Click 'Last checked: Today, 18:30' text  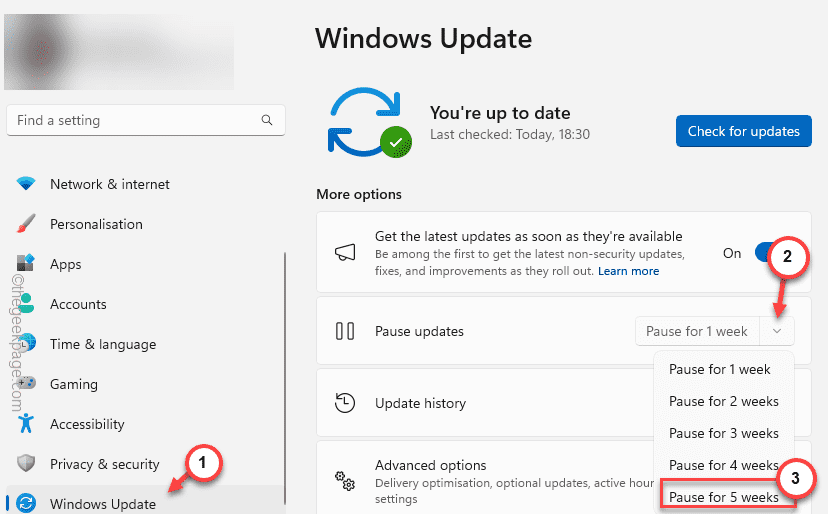[x=510, y=134]
